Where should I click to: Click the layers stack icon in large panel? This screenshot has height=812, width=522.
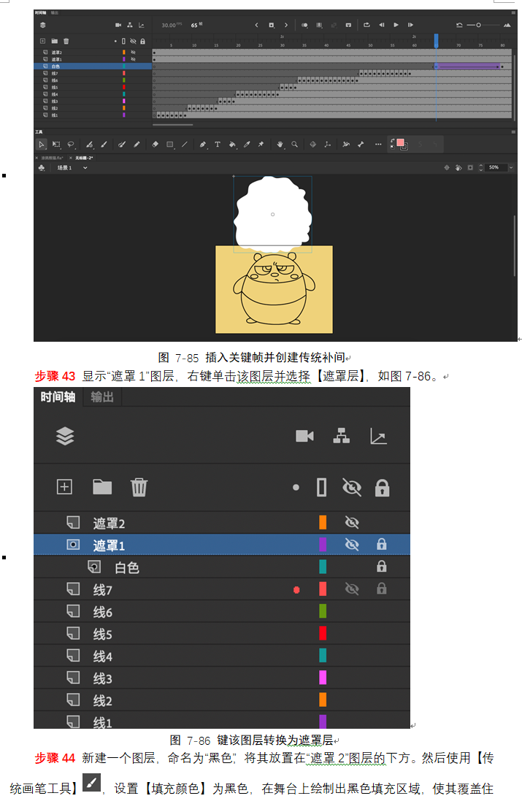[65, 436]
